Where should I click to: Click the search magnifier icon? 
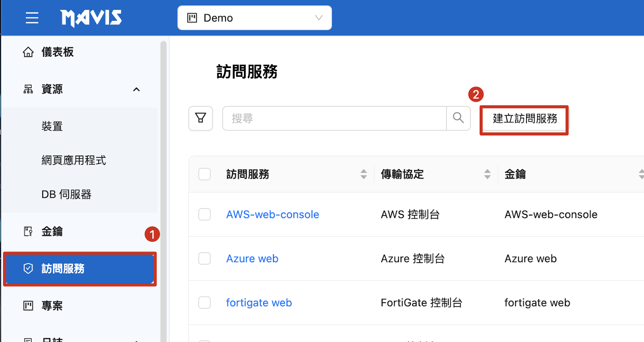coord(458,118)
